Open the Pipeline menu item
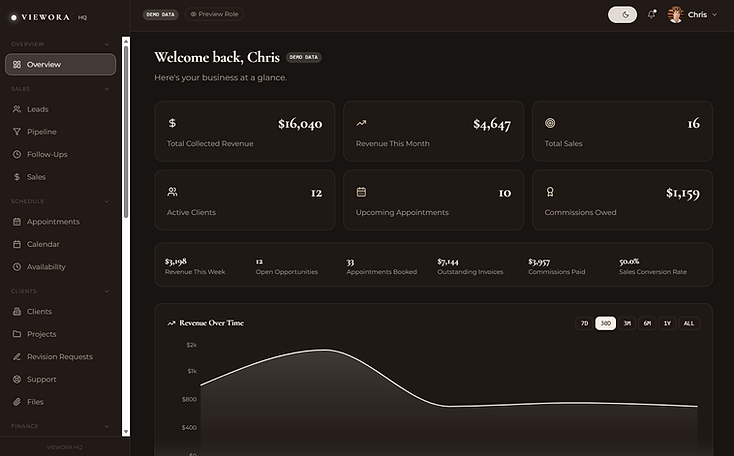Screen dimensions: 734x456 click(x=60, y=132)
